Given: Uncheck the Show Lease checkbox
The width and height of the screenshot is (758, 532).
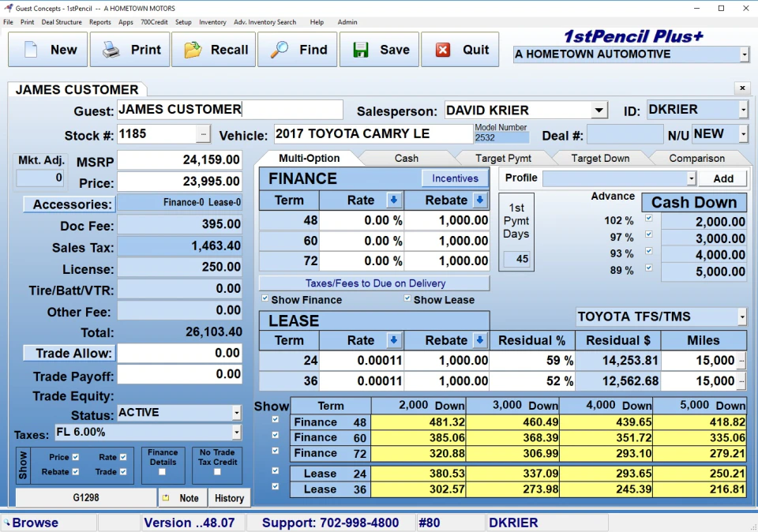Looking at the screenshot, I should click(x=407, y=299).
